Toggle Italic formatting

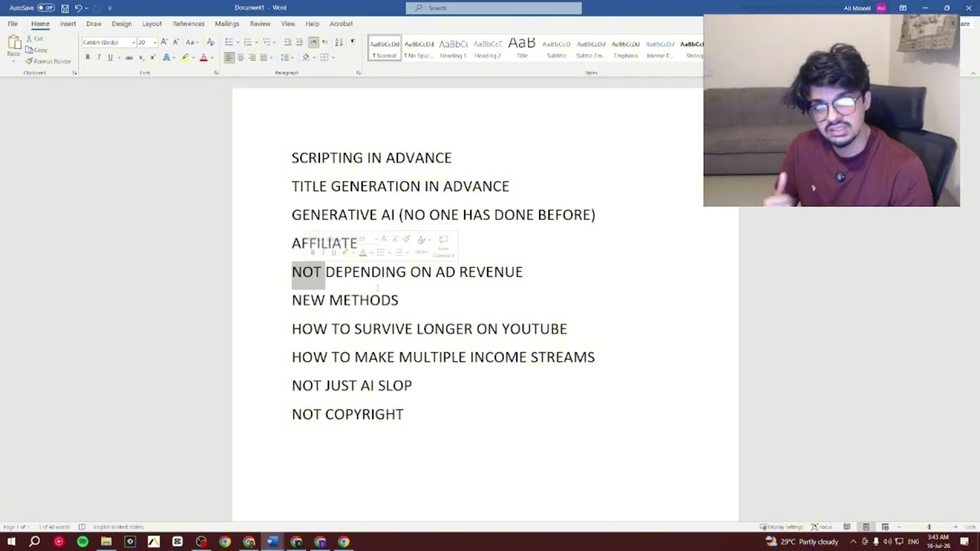(99, 57)
